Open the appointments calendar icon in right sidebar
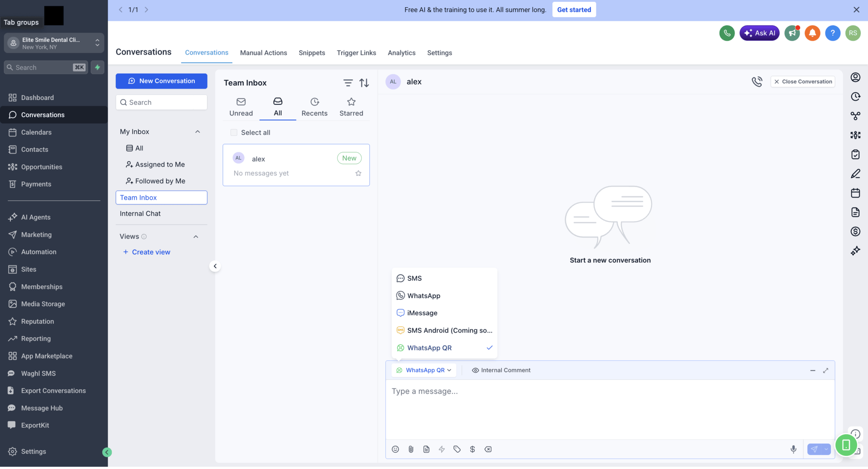868x469 pixels. (855, 193)
